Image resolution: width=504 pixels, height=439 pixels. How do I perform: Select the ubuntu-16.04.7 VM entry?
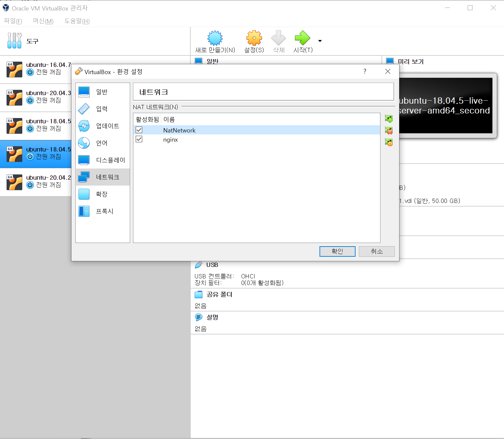(x=36, y=70)
